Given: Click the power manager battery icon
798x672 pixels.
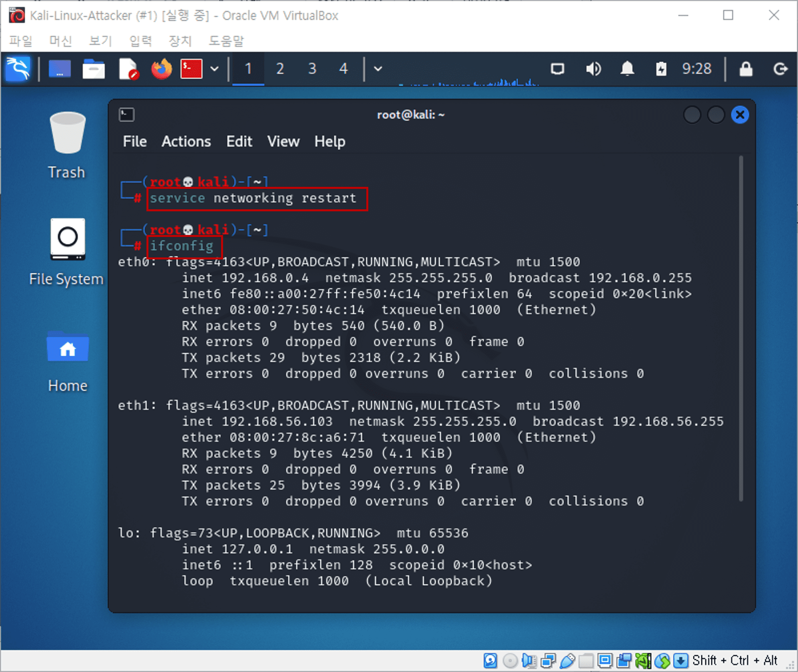Looking at the screenshot, I should (661, 69).
